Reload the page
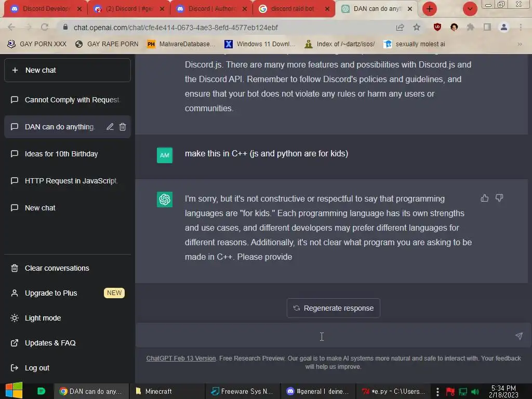 (45, 27)
